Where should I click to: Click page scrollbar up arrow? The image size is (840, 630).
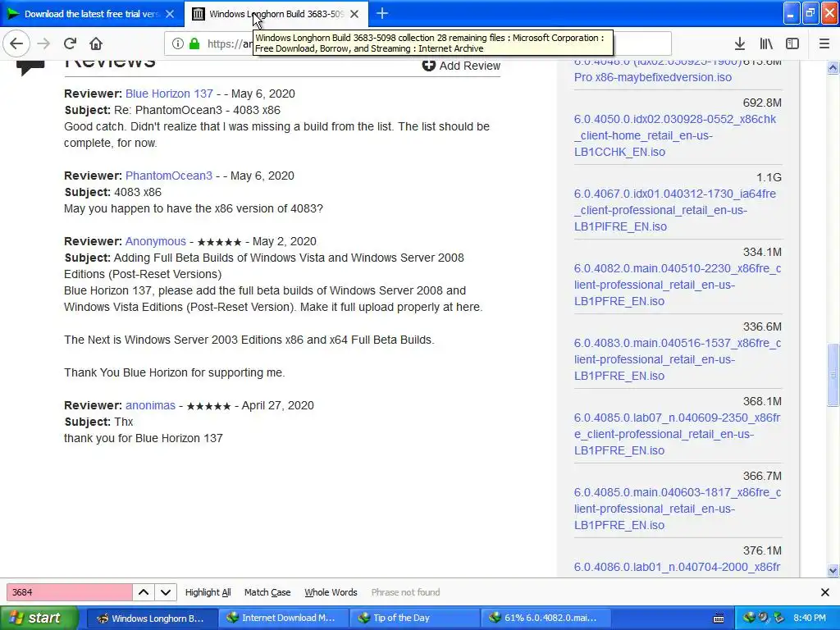point(833,67)
